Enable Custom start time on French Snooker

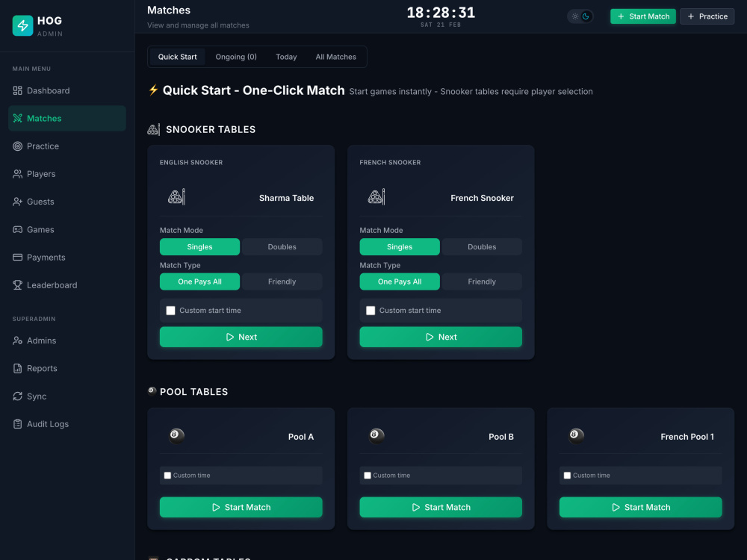pos(371,311)
